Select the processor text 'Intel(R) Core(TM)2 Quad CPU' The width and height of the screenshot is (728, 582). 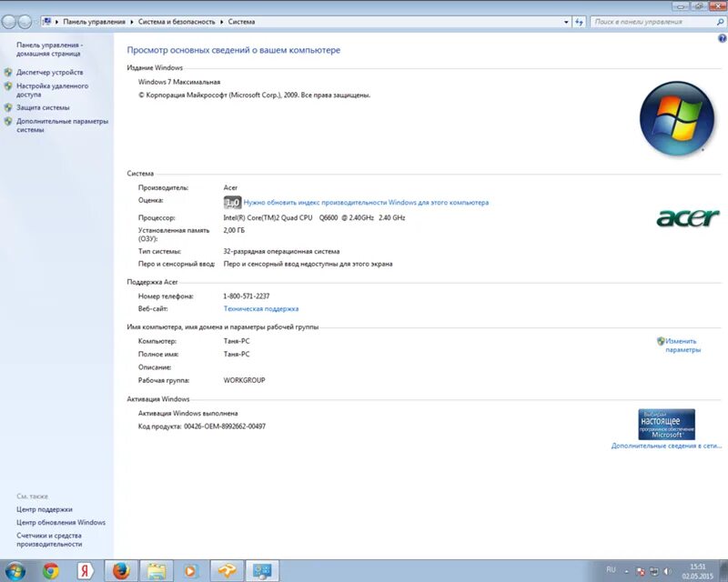[x=268, y=217]
